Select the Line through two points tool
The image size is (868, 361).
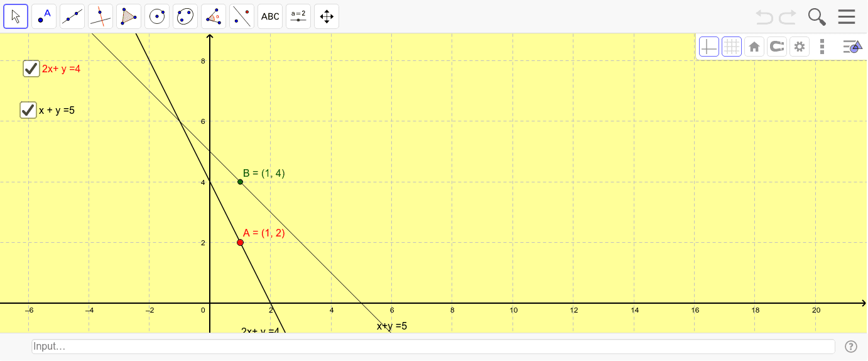72,16
